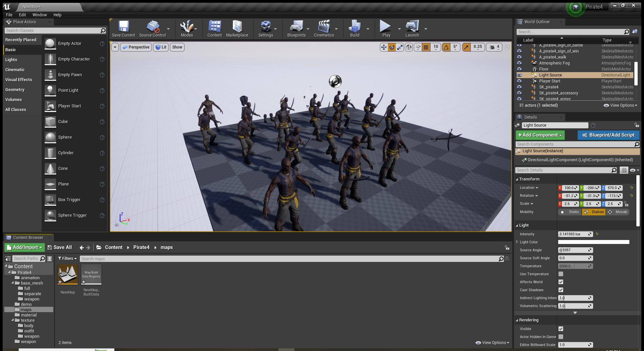The image size is (644, 351).
Task: Open the Edit menu
Action: coord(22,15)
